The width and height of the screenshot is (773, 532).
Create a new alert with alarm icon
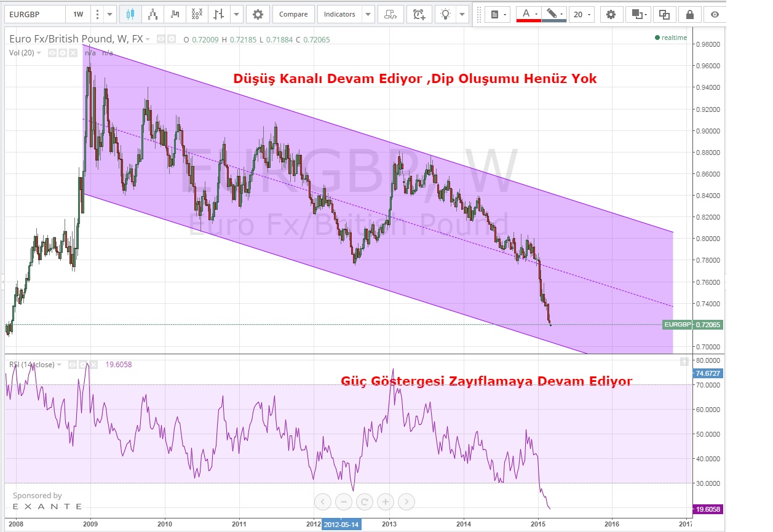point(419,14)
